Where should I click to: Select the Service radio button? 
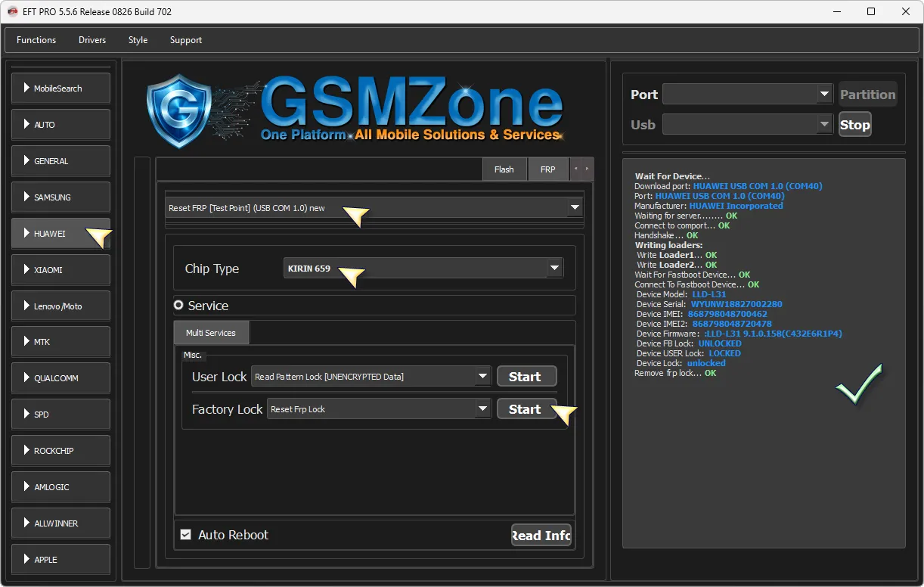[x=179, y=306]
